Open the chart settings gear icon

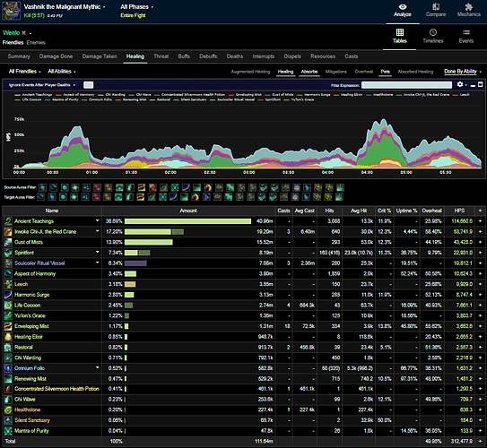460,84
